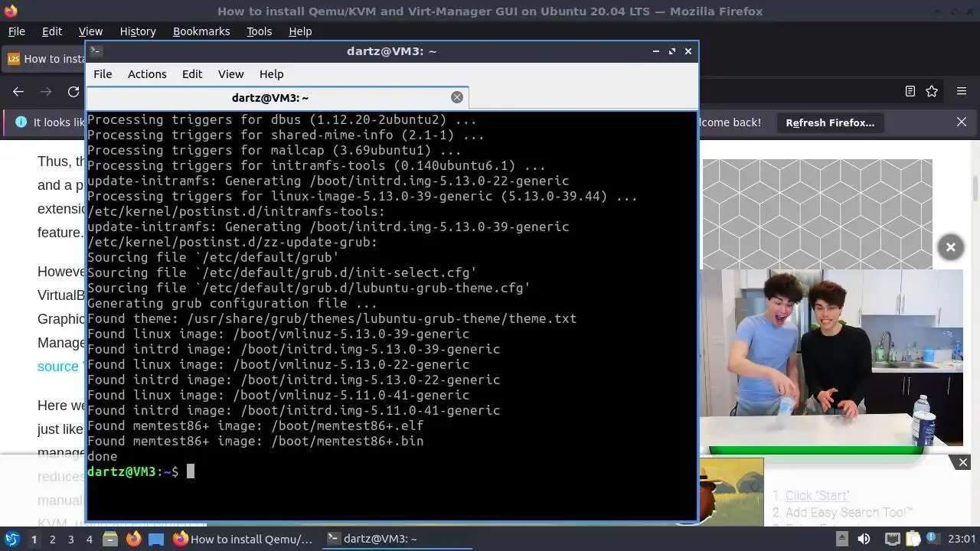The height and width of the screenshot is (551, 980).
Task: Open terminal Help menu
Action: pos(271,74)
